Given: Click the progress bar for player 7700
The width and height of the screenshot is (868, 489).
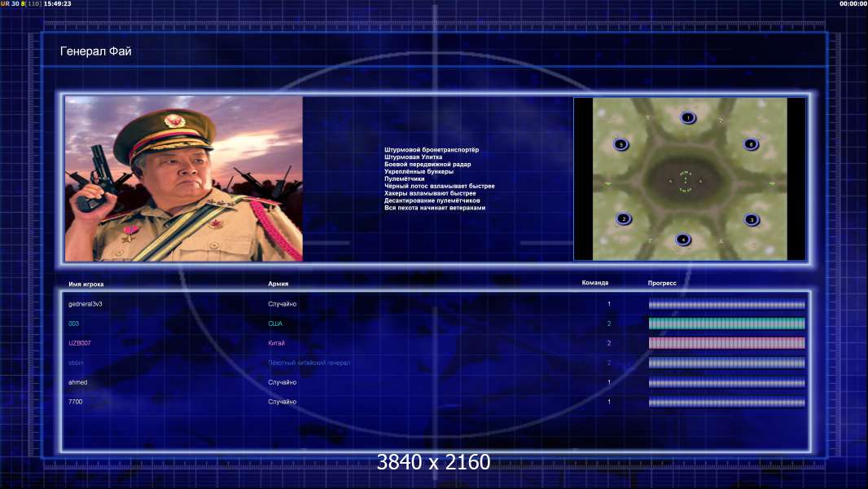Looking at the screenshot, I should [726, 402].
